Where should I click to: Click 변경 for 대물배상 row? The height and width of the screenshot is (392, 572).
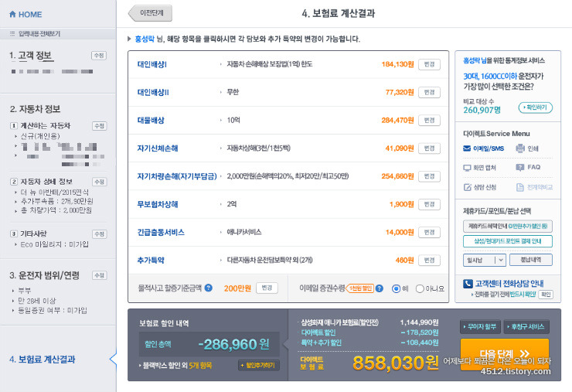[429, 120]
